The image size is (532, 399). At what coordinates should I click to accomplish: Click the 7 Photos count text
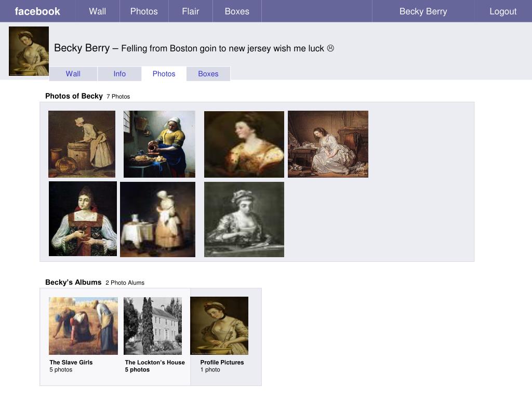coord(118,97)
